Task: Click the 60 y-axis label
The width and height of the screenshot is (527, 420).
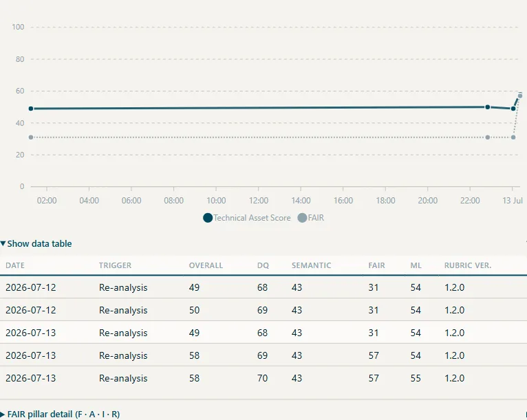Action: tap(20, 91)
